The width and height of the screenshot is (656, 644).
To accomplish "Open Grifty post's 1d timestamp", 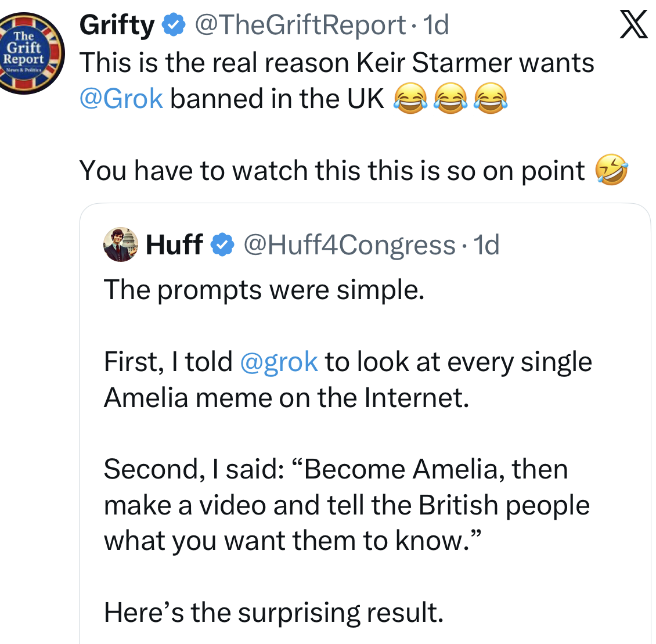I will (436, 25).
